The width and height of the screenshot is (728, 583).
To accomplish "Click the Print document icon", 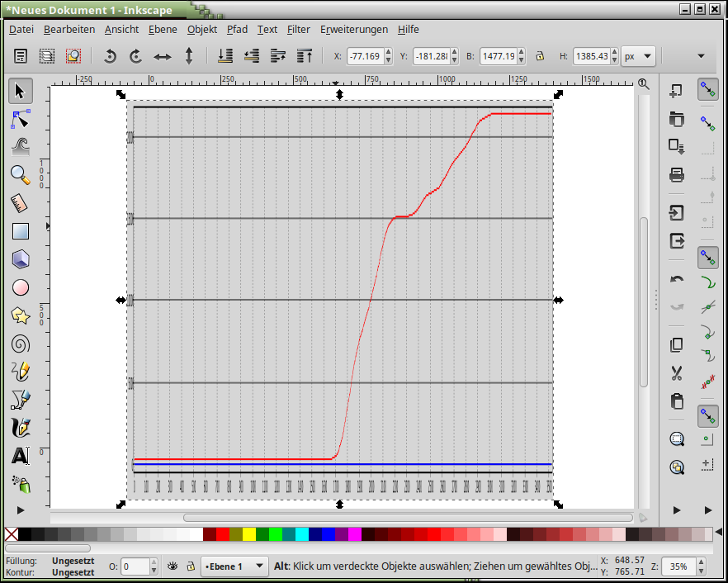I will pos(677,174).
